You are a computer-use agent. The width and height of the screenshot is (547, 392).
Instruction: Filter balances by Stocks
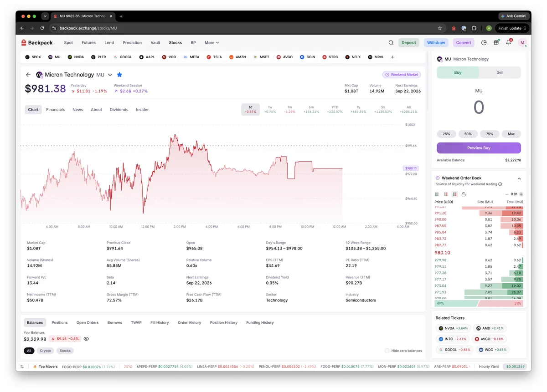coord(65,351)
